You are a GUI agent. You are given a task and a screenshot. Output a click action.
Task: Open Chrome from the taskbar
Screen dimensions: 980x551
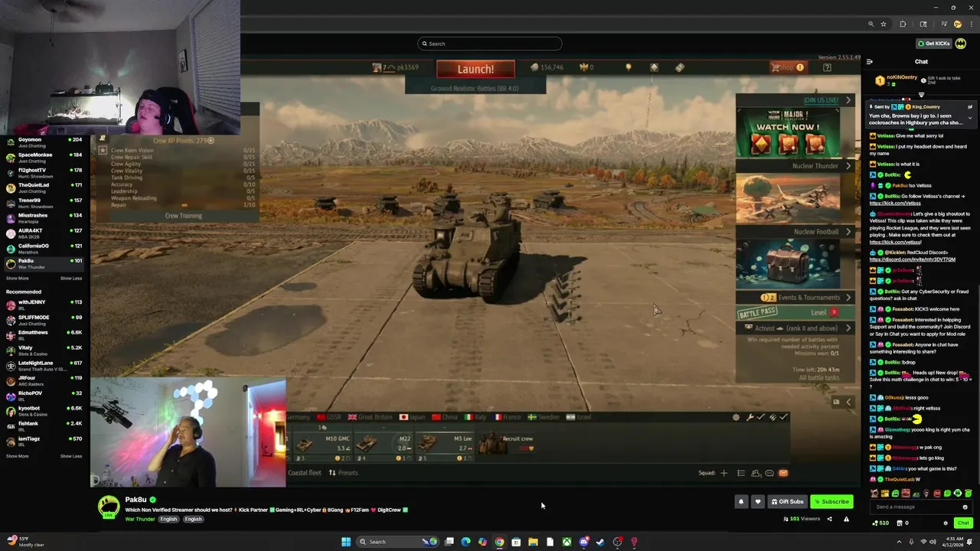click(x=499, y=542)
